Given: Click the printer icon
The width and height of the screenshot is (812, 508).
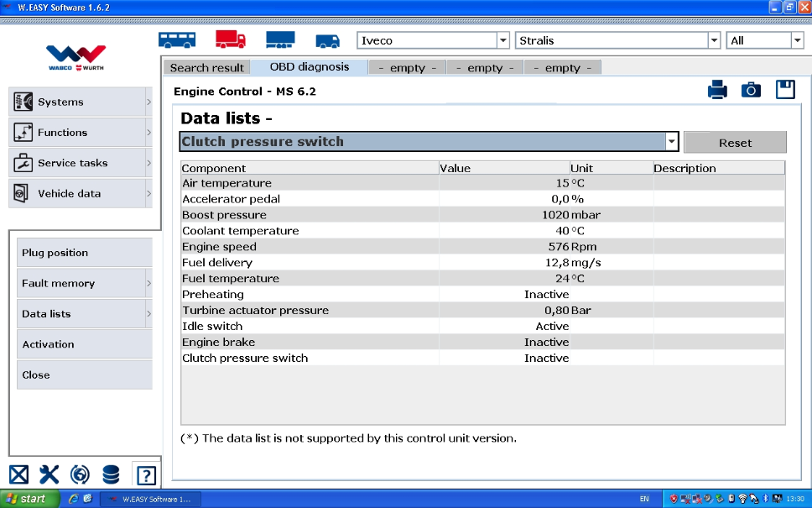Looking at the screenshot, I should pyautogui.click(x=717, y=90).
